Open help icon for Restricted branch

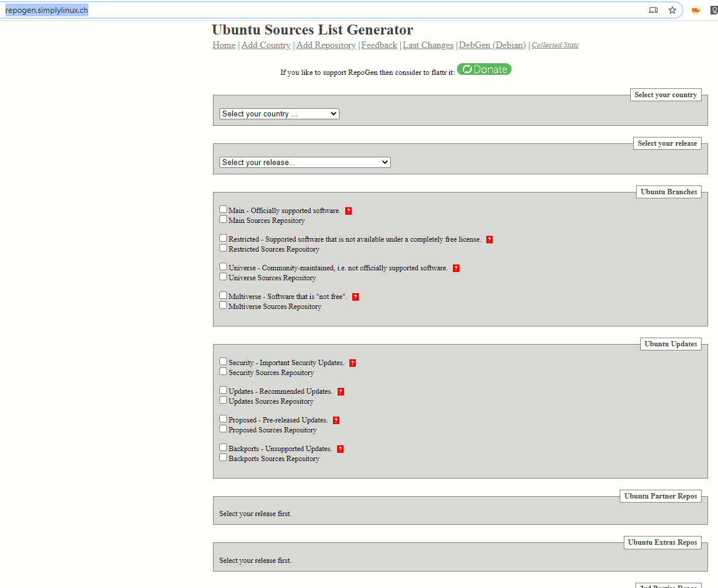[490, 239]
